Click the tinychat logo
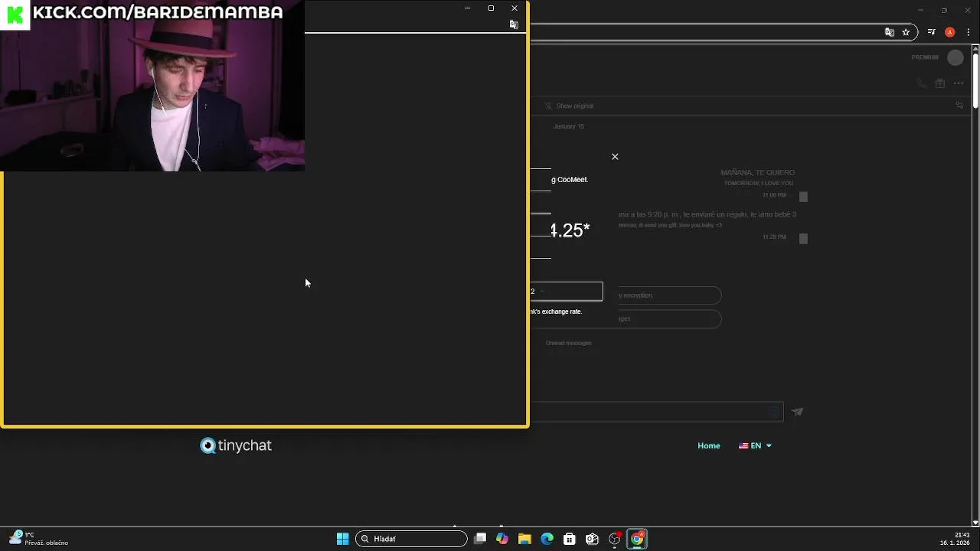This screenshot has width=980, height=551. coord(236,445)
